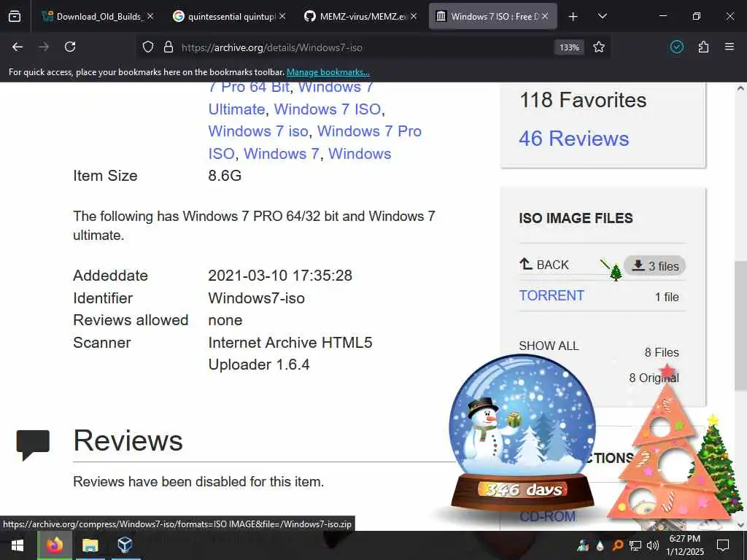Image resolution: width=747 pixels, height=560 pixels.
Task: Open a new tab
Action: [573, 17]
